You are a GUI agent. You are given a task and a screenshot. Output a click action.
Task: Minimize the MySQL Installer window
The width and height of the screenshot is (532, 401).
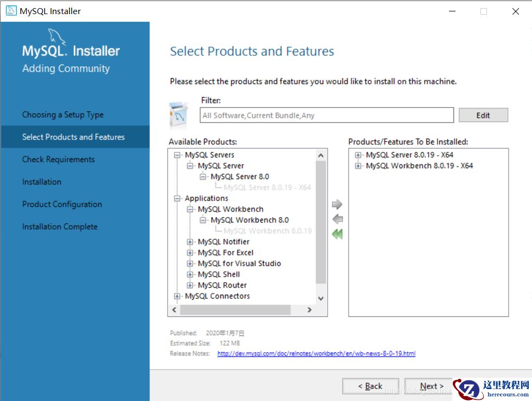tap(452, 11)
